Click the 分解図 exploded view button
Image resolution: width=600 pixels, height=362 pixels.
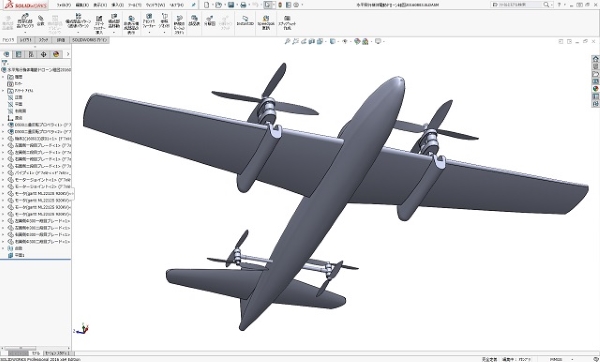point(209,21)
